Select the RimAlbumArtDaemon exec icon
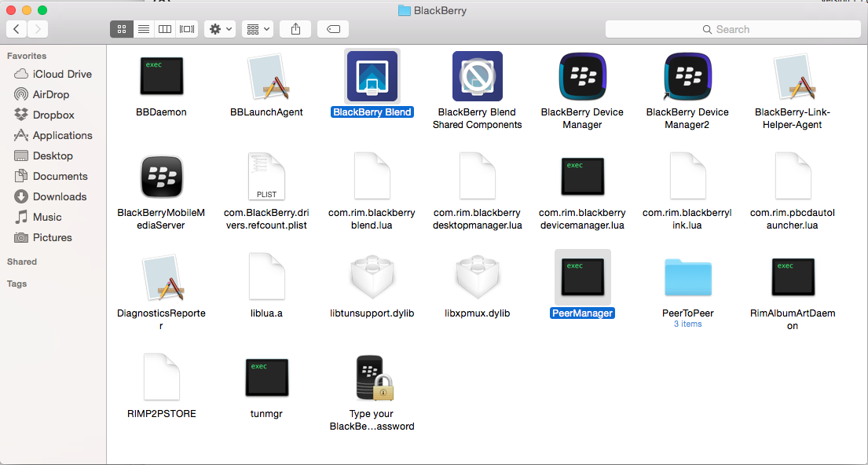Viewport: 868px width, 465px height. pyautogui.click(x=793, y=276)
